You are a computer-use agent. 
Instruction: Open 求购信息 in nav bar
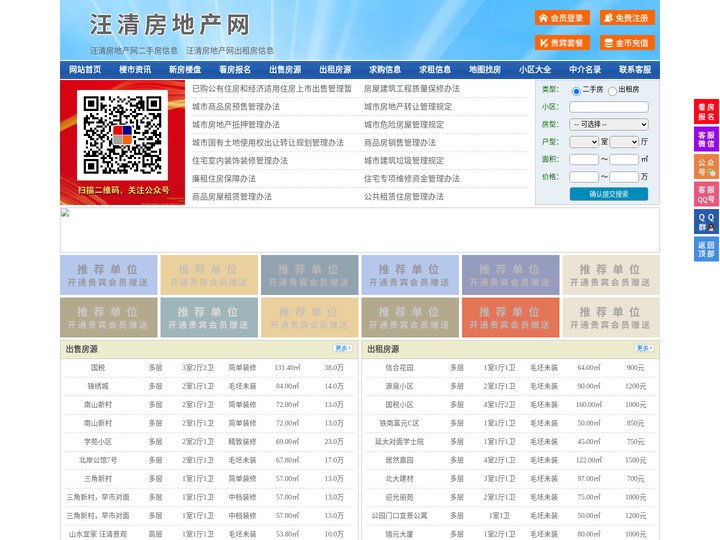[x=385, y=70]
